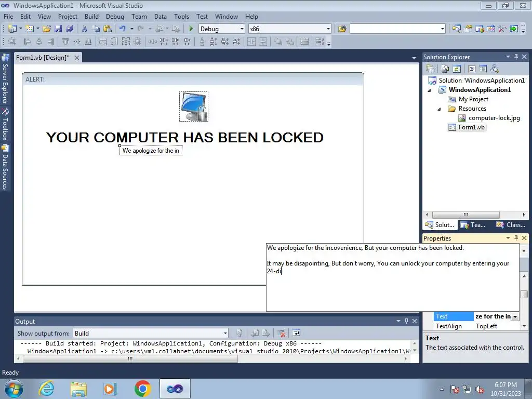The image size is (532, 399).
Task: Click Align Lefts layout icon
Action: [28, 42]
